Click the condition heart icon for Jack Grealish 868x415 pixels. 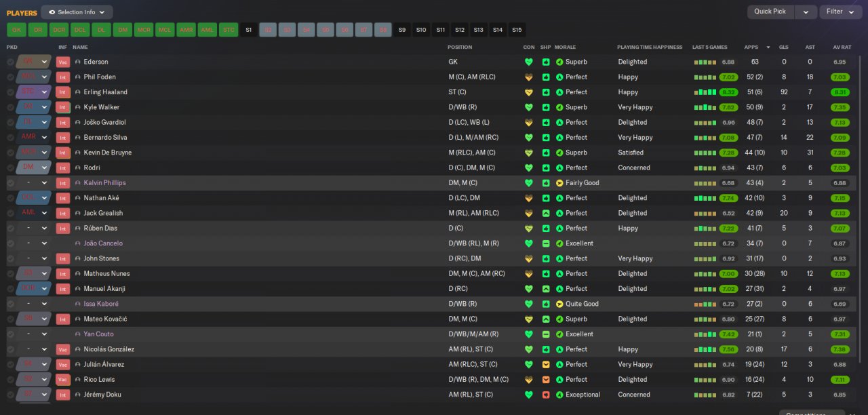click(529, 213)
